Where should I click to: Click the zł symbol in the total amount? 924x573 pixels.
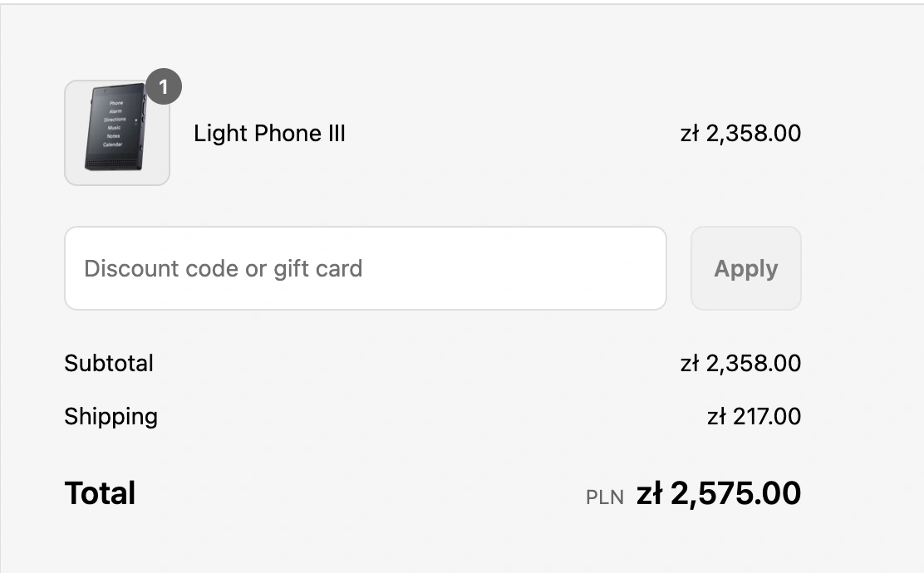point(650,493)
